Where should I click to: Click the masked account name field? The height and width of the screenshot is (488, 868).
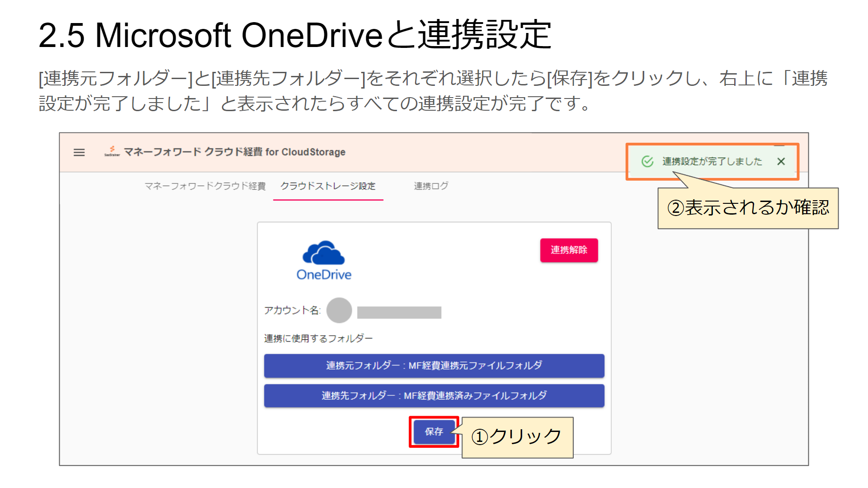(399, 312)
